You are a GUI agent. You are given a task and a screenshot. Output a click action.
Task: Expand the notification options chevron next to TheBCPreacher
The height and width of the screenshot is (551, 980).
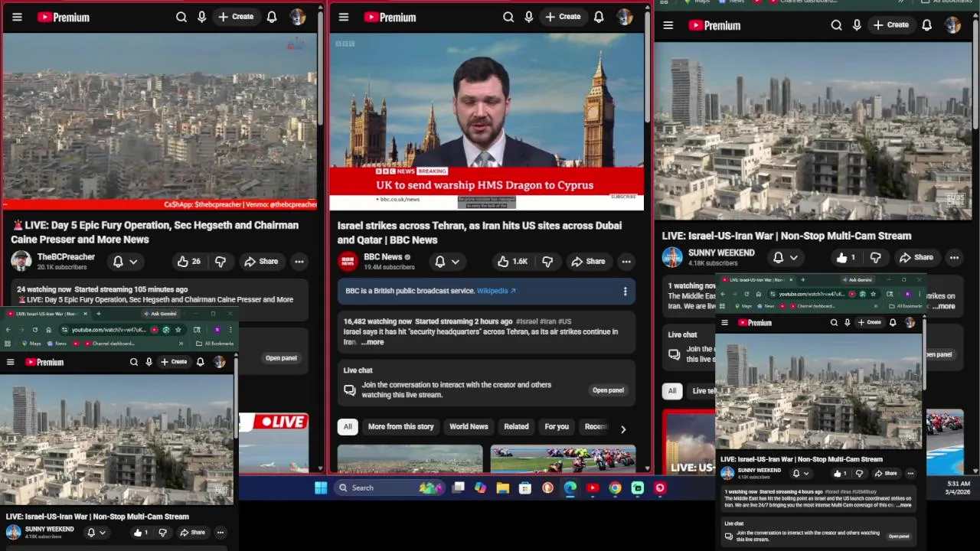[x=133, y=262]
